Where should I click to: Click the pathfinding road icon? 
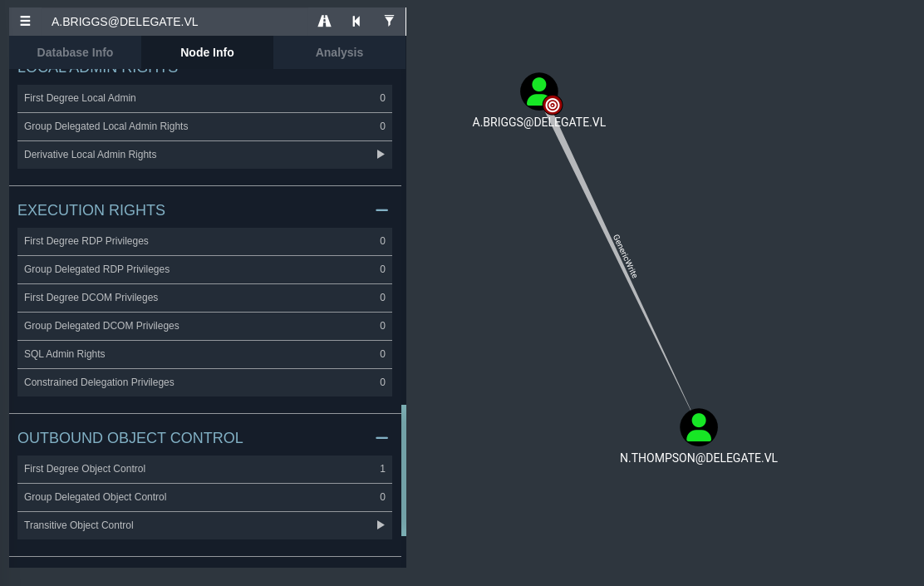(325, 22)
